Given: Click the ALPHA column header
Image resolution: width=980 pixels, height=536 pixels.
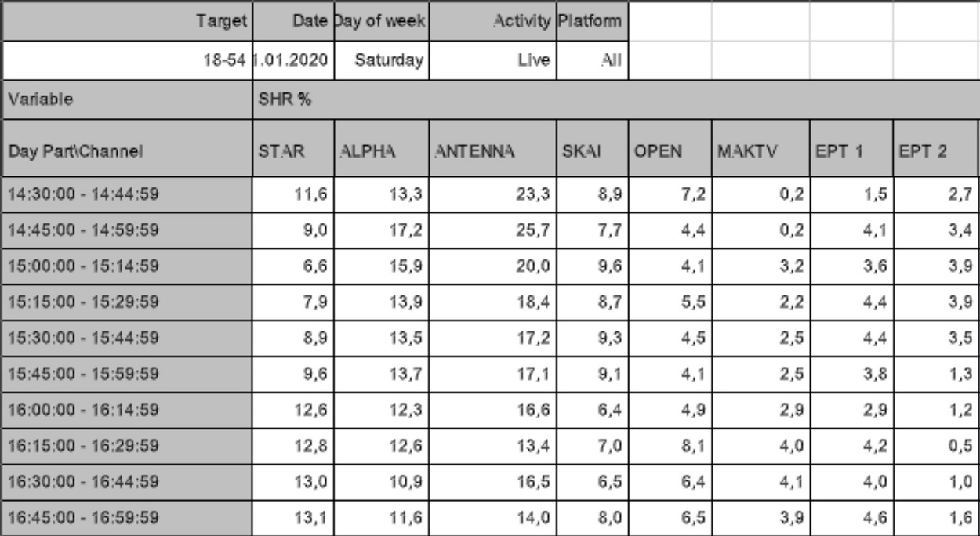Looking at the screenshot, I should coord(380,147).
